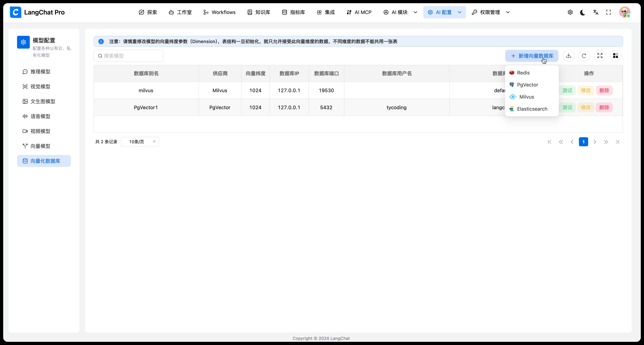Click the LangChat Pro logo icon

[15, 12]
